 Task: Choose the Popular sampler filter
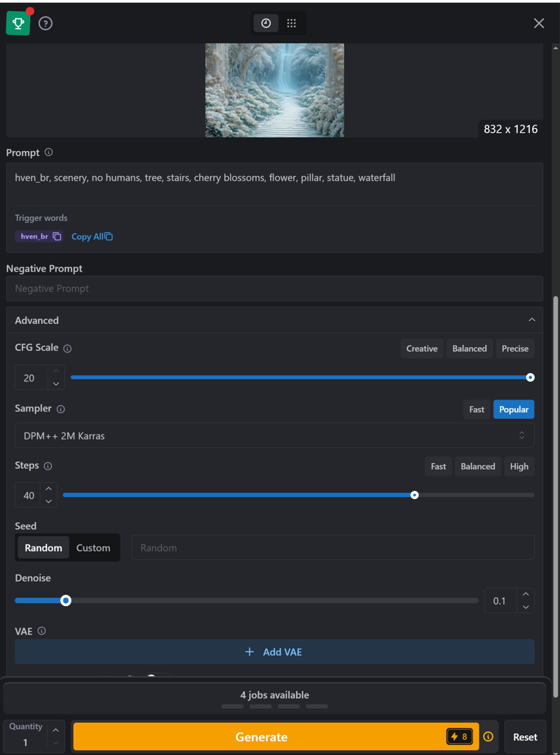(x=513, y=409)
